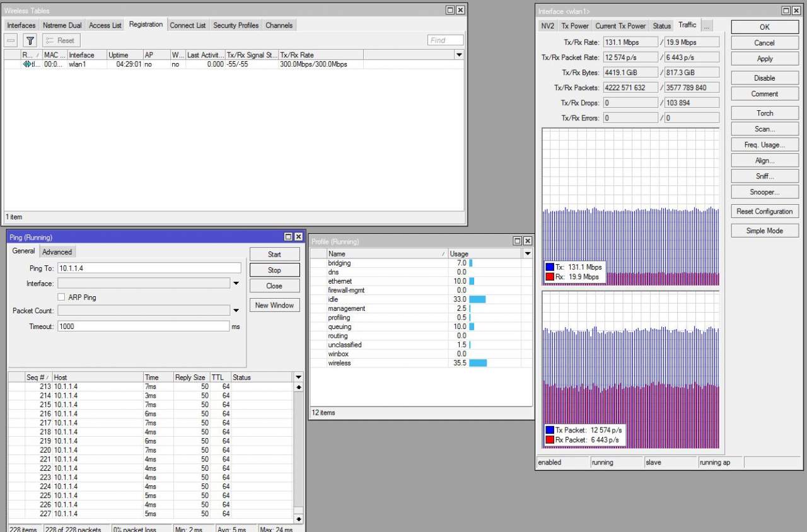Image resolution: width=807 pixels, height=532 pixels.
Task: Expand the Packet Count dropdown arrow
Action: 236,311
